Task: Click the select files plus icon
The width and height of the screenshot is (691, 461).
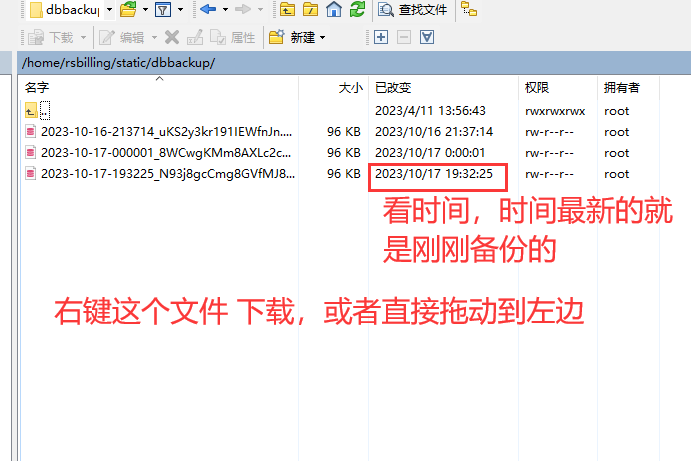Action: (380, 37)
